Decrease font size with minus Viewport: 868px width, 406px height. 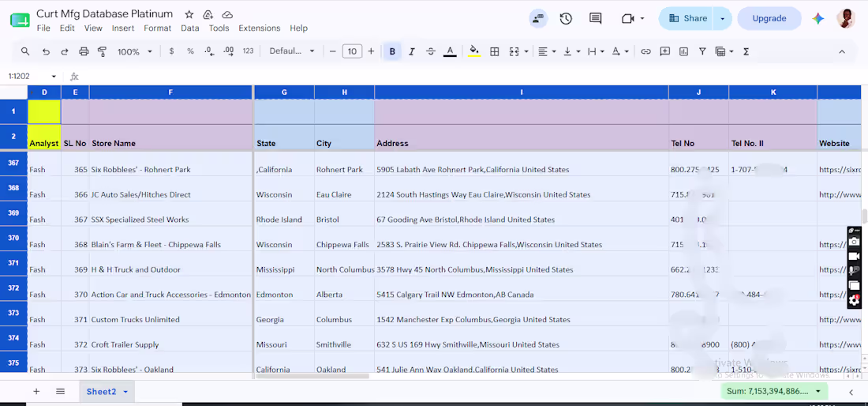(333, 51)
